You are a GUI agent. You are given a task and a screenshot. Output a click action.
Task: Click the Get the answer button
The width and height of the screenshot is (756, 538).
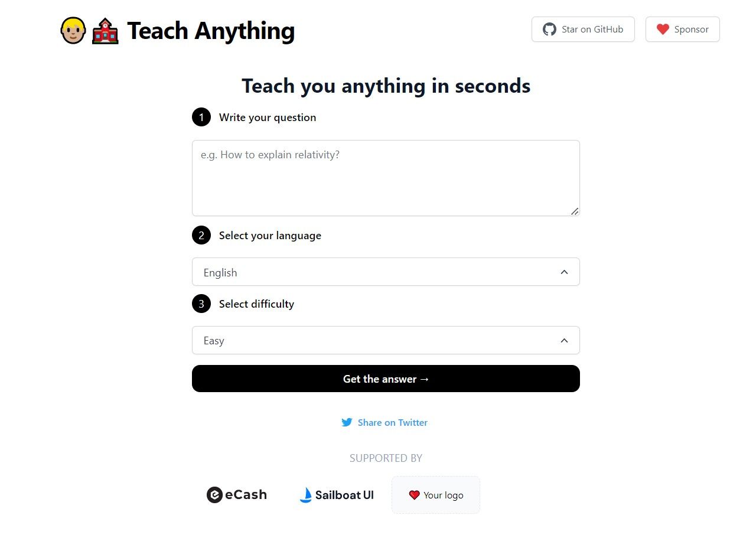pyautogui.click(x=386, y=379)
